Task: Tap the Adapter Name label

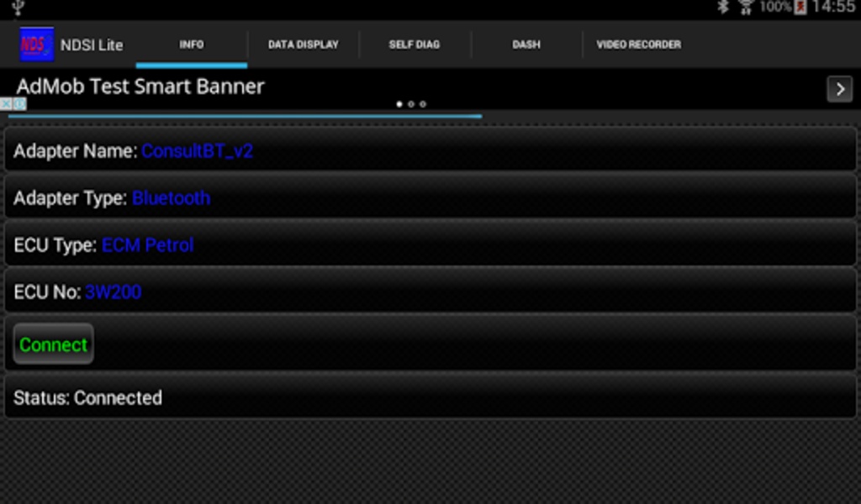Action: (75, 151)
